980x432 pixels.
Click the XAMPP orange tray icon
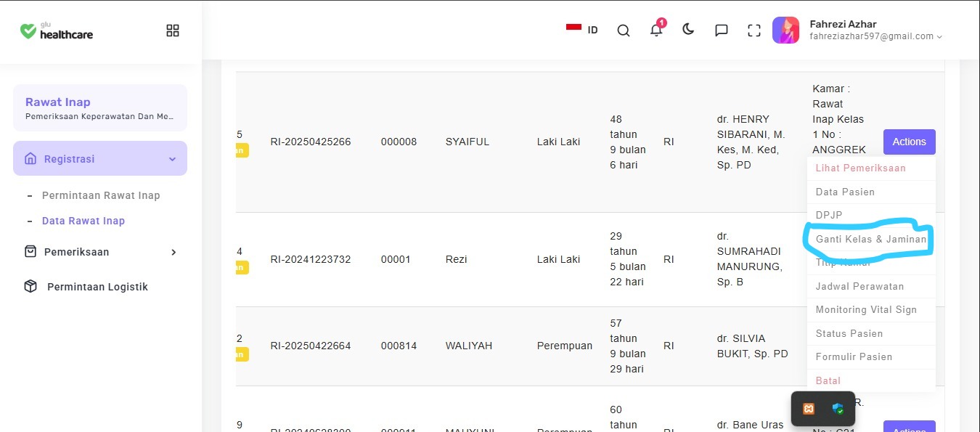click(809, 409)
